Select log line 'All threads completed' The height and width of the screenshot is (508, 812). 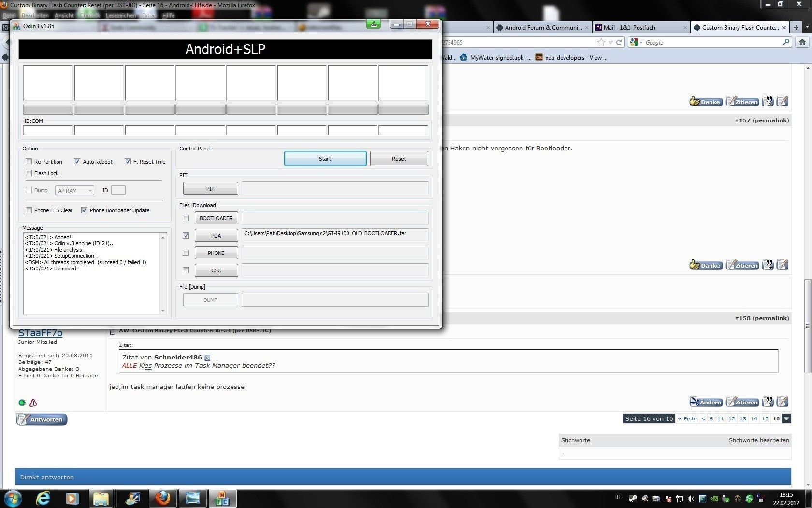point(86,262)
